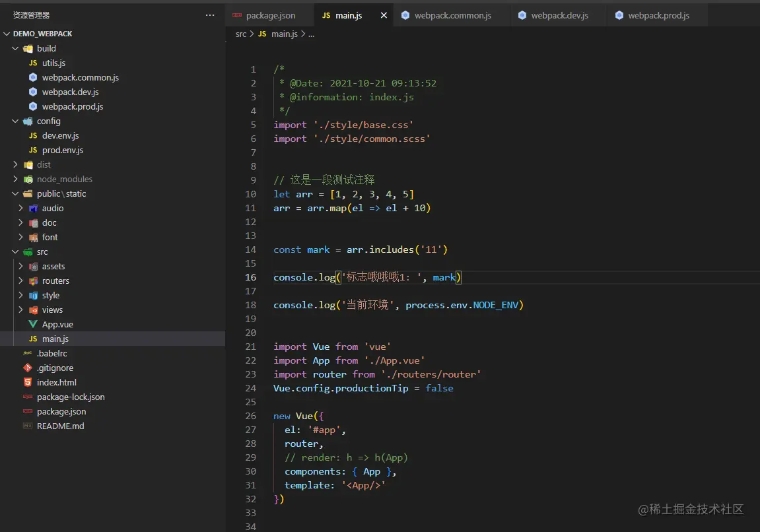760x532 pixels.
Task: Click the webpack icon of webpack.dev.js in tree
Action: point(33,92)
